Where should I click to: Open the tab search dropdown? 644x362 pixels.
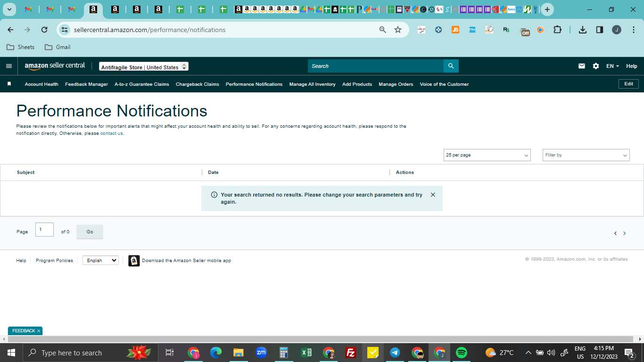[9, 9]
